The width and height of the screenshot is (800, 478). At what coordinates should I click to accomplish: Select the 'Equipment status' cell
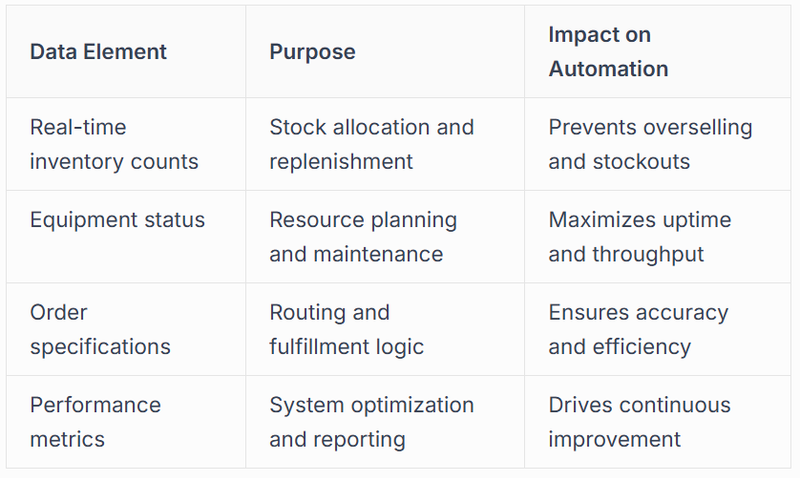(x=117, y=220)
